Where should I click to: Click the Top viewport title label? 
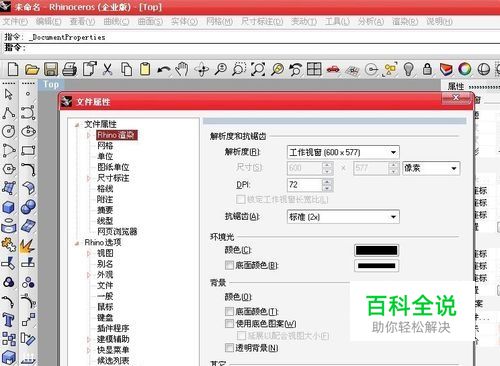click(x=51, y=85)
